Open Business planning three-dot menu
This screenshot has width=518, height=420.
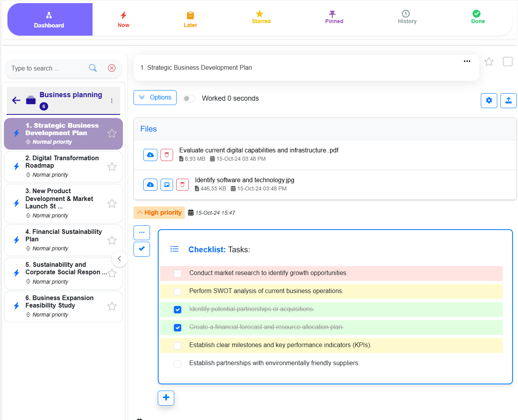tap(112, 101)
